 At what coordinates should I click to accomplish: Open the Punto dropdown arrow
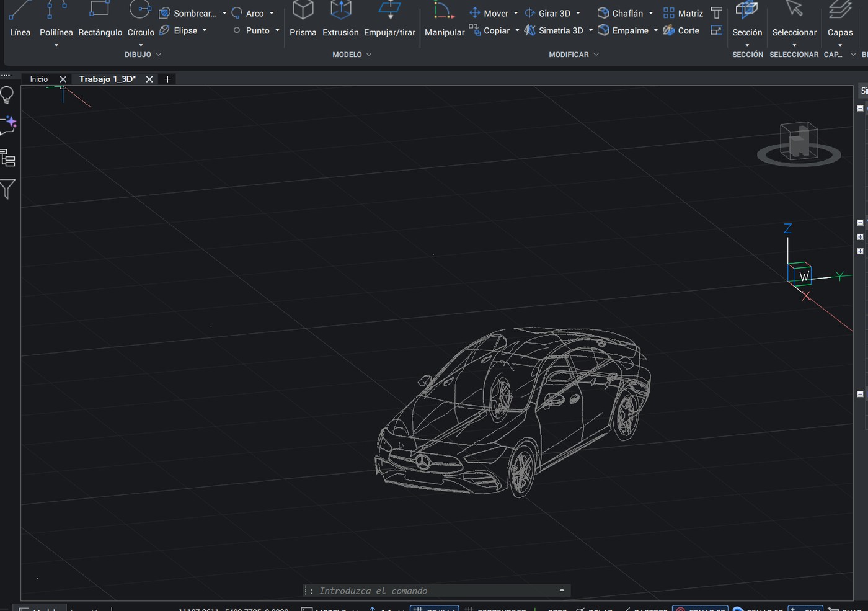coord(277,30)
